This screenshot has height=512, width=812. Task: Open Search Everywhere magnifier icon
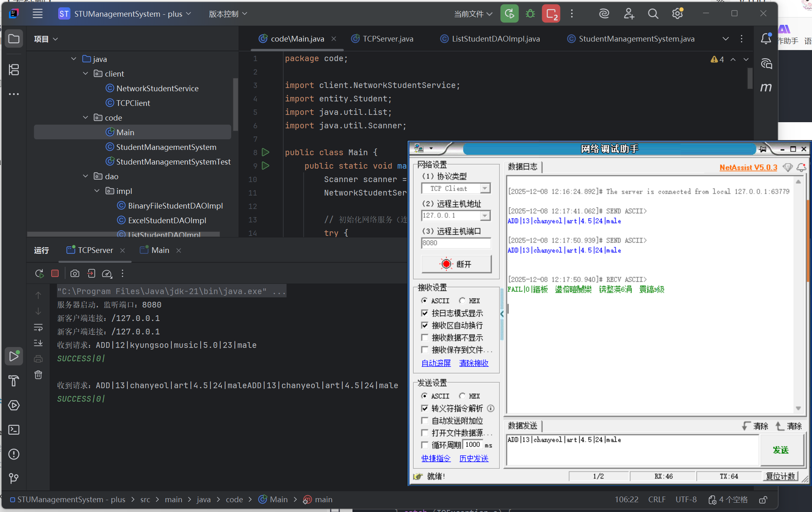[x=653, y=14]
